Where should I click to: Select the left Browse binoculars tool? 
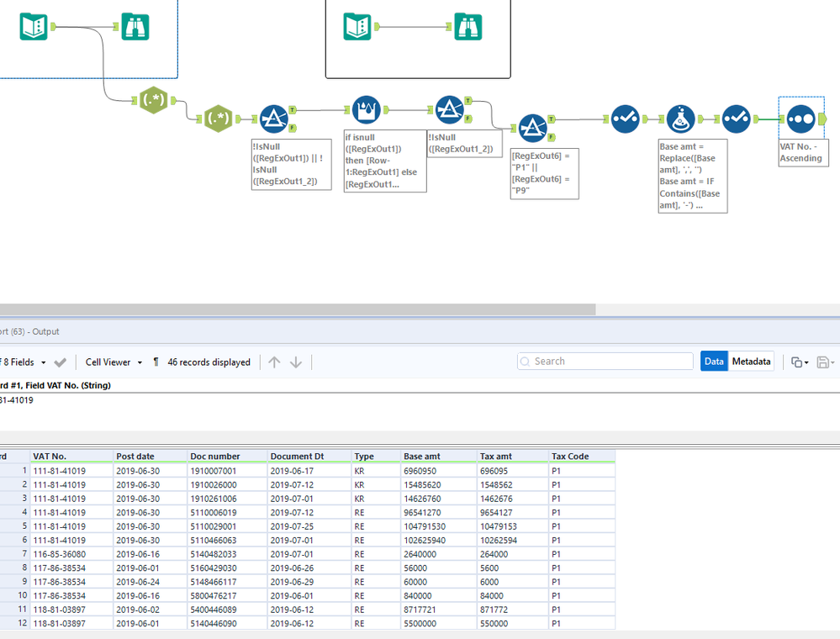(135, 26)
